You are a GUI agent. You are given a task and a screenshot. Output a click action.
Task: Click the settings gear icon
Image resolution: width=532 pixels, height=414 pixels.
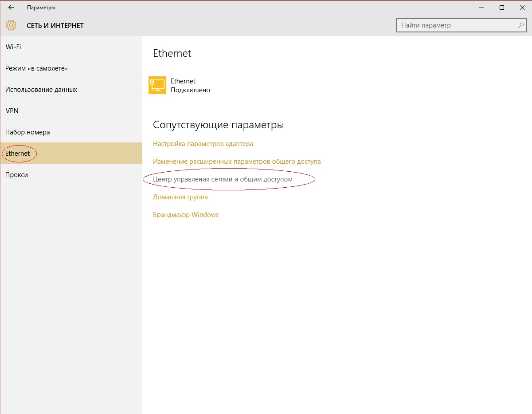11,25
